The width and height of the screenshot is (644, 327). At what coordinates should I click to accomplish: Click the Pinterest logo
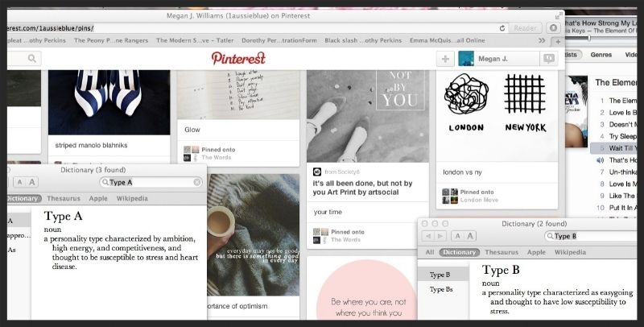238,58
